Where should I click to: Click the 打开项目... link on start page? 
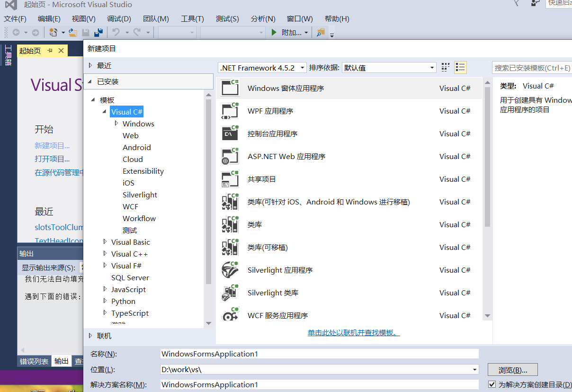click(x=52, y=159)
